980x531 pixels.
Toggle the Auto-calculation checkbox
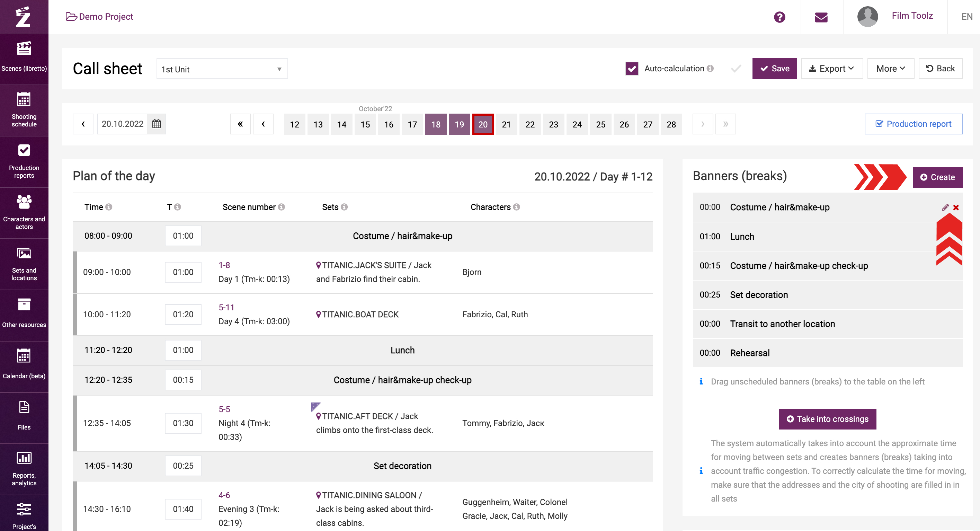coord(632,69)
